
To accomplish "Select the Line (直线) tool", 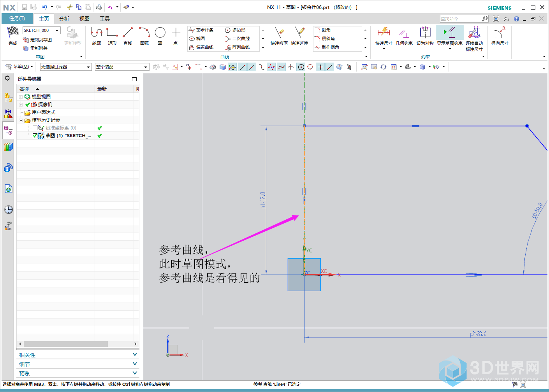I will tap(128, 36).
